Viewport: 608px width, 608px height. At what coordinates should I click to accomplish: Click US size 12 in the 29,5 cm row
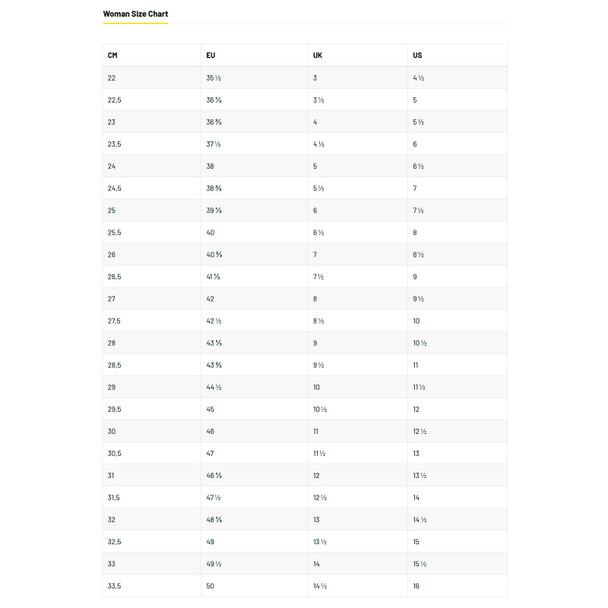pos(416,409)
